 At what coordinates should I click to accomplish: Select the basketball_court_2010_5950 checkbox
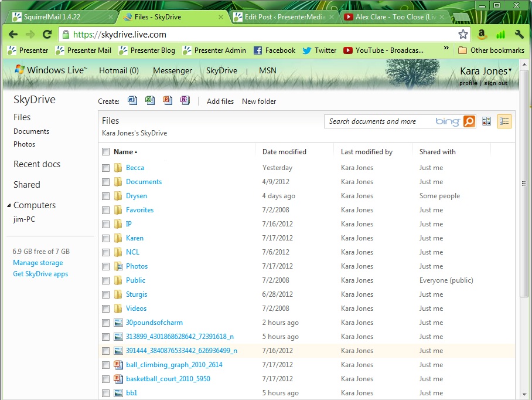pos(106,379)
